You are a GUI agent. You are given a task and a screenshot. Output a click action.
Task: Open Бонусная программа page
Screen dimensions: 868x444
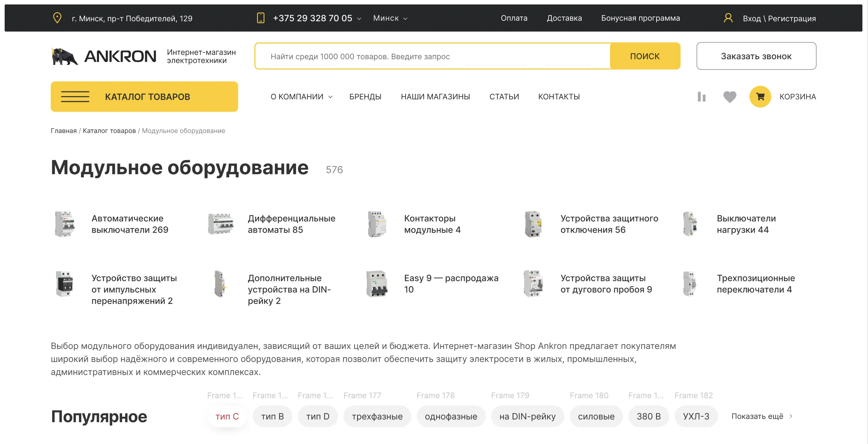[641, 18]
